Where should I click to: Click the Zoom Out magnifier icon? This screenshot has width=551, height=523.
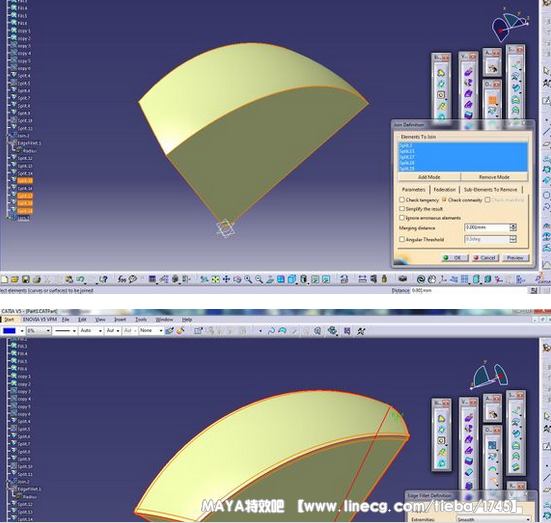(259, 279)
